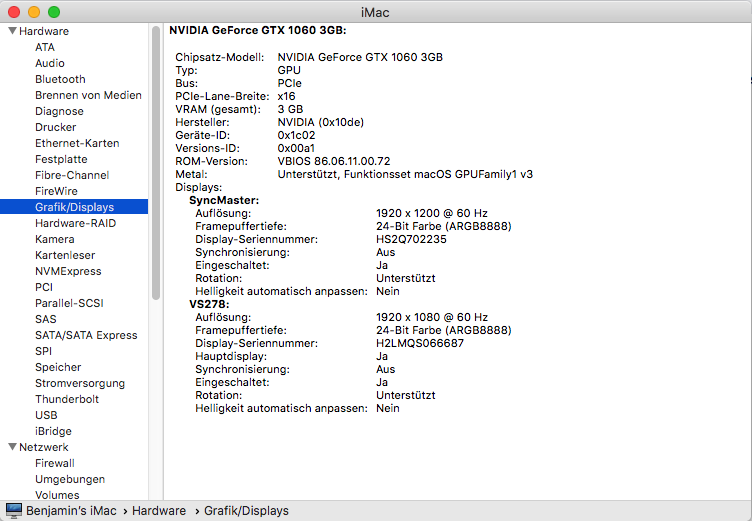752x521 pixels.
Task: Click the iMac computer icon in path bar
Action: coord(13,510)
